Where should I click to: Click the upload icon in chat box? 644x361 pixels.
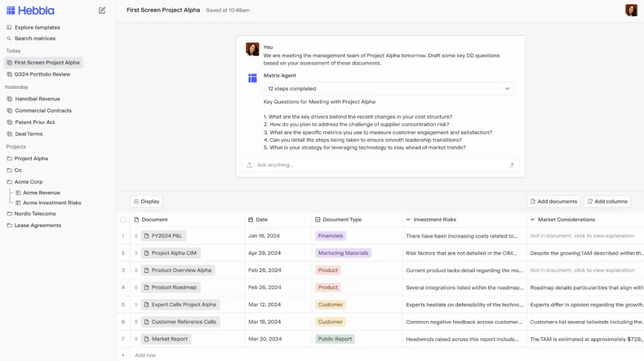point(249,165)
